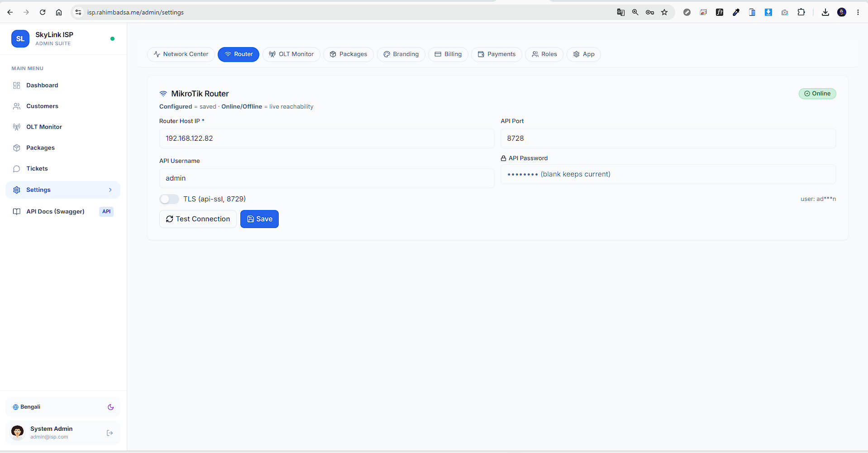868x453 pixels.
Task: View site information icon in address bar
Action: coord(78,12)
